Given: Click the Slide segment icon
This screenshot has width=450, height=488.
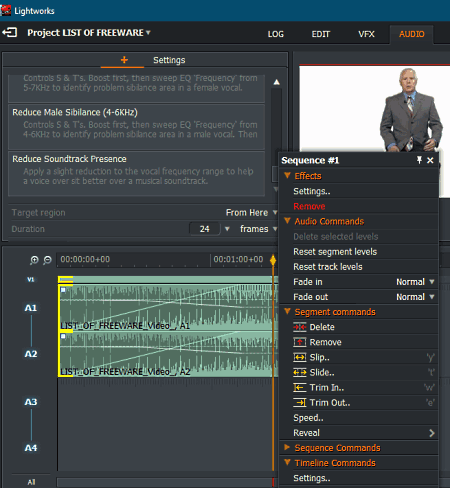Looking at the screenshot, I should (299, 372).
